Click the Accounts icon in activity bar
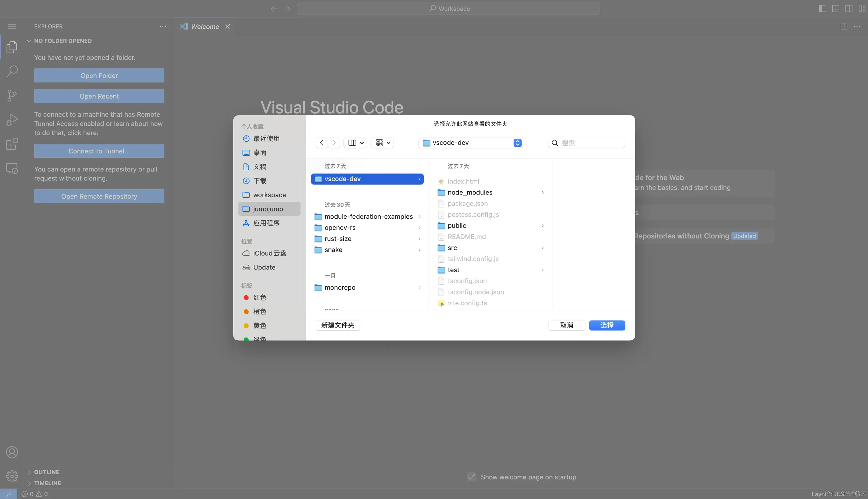Viewport: 868px width, 499px height. click(x=12, y=452)
